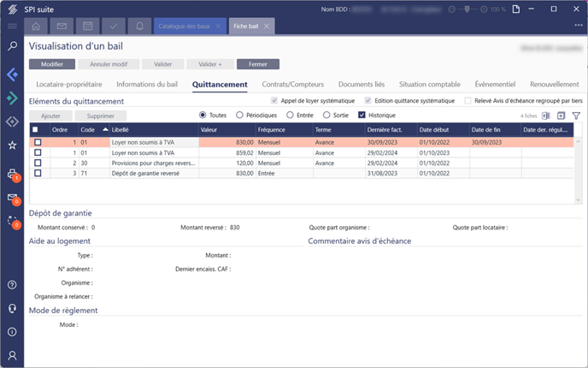Click zoom in plus icon
The image size is (588, 368).
484,9
